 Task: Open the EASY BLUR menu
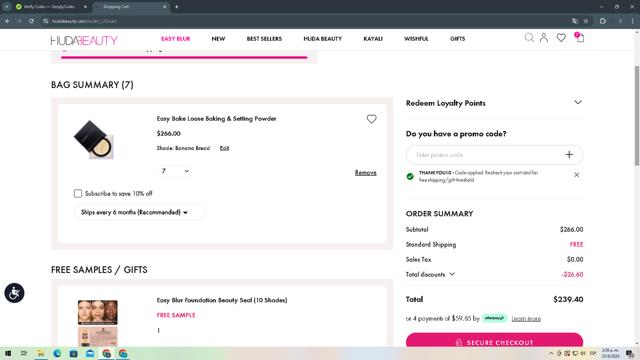[176, 39]
